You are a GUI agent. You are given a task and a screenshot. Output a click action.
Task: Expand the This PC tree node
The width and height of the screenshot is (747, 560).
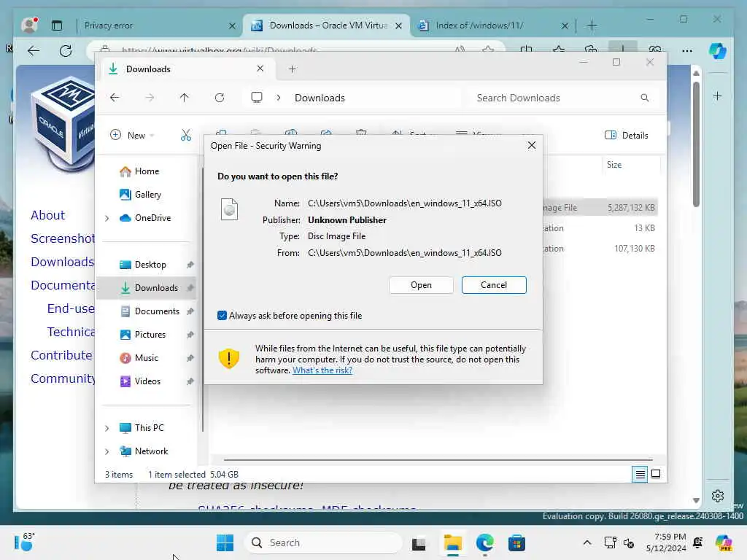(x=107, y=428)
